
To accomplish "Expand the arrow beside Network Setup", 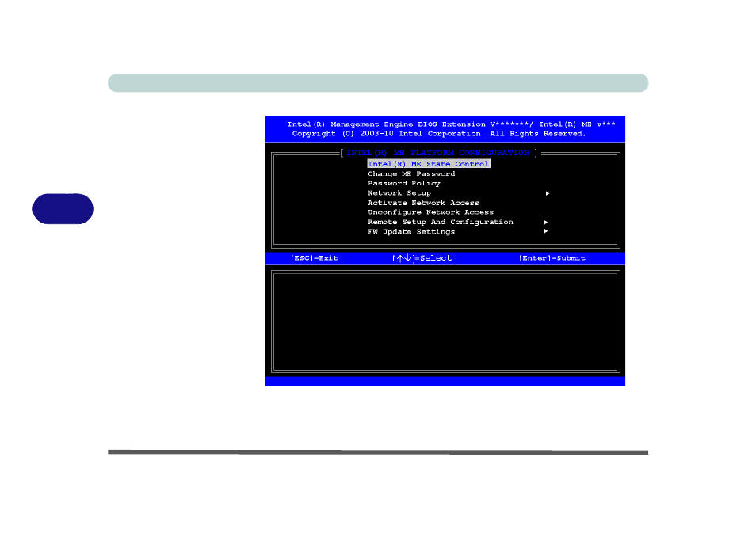I will [548, 193].
